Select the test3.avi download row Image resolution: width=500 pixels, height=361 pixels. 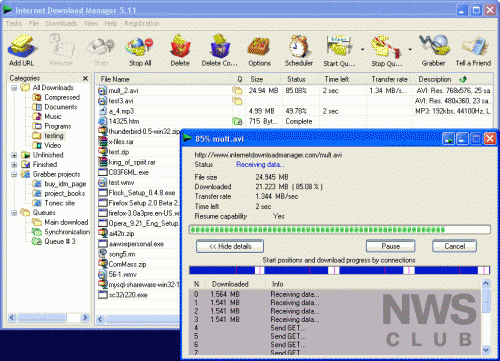tap(295, 101)
